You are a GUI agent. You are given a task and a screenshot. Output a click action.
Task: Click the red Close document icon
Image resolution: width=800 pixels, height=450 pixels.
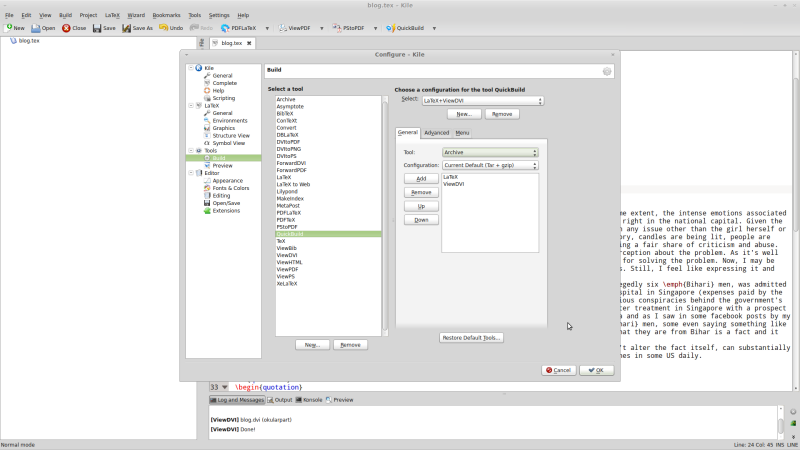(x=66, y=28)
